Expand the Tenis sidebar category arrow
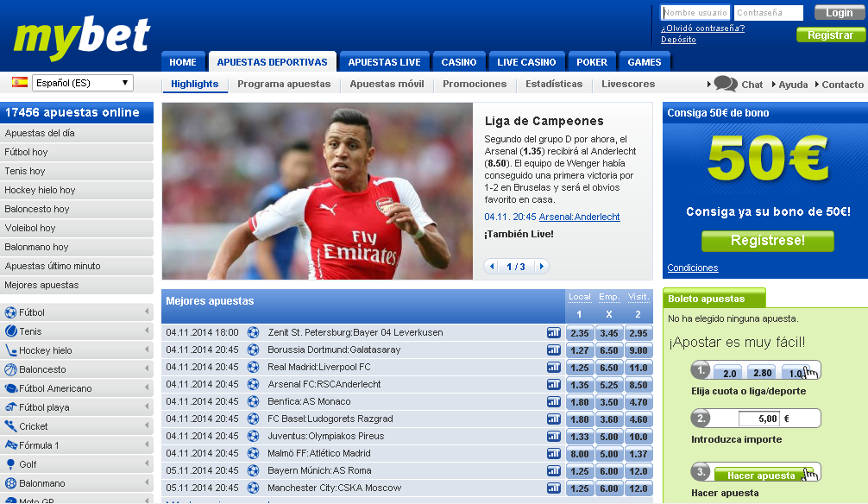868x504 pixels. [x=147, y=331]
